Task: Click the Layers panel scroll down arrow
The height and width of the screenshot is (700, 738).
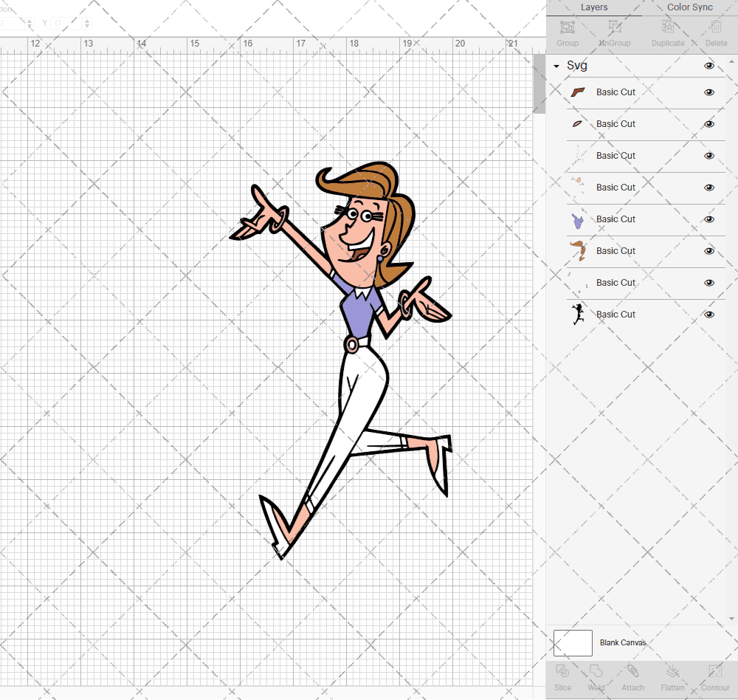Action: (731, 619)
